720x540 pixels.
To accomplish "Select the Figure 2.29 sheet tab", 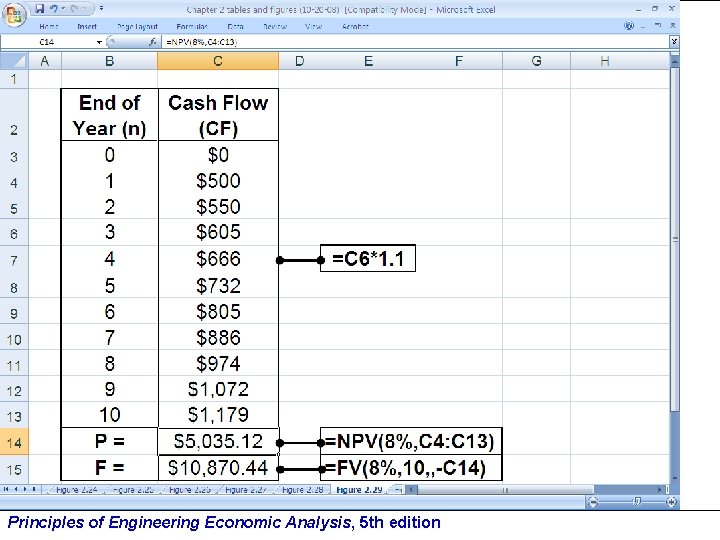I will click(x=359, y=490).
